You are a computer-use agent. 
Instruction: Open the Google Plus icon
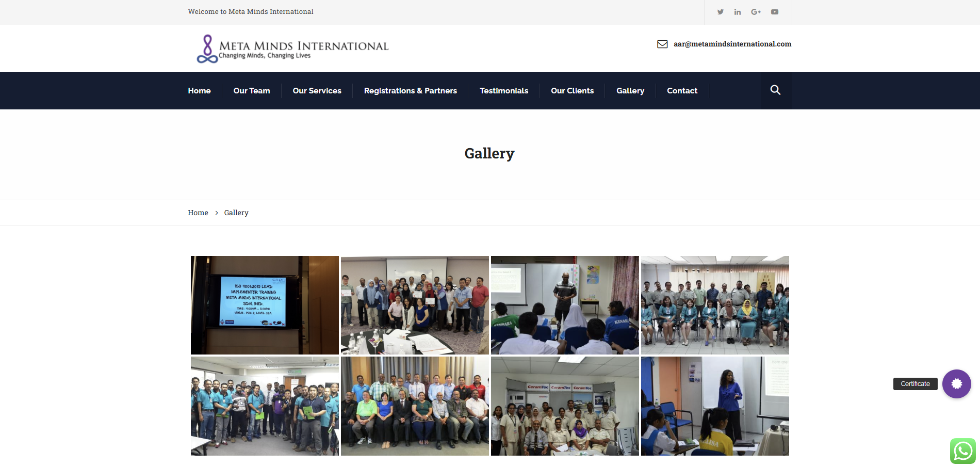coord(756,12)
